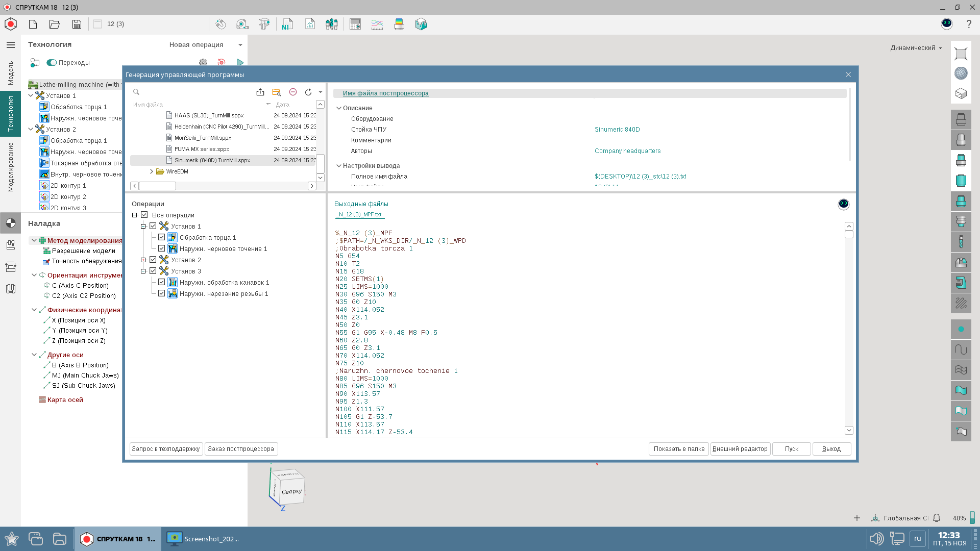The image size is (980, 551).
Task: Uncheck Наружн. нарезание резьбы 1 checkbox
Action: (x=162, y=293)
